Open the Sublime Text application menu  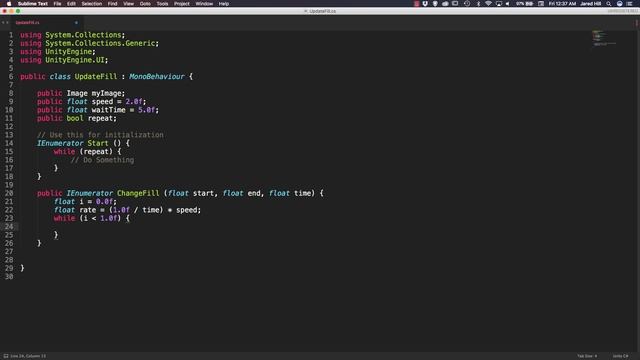tap(33, 4)
